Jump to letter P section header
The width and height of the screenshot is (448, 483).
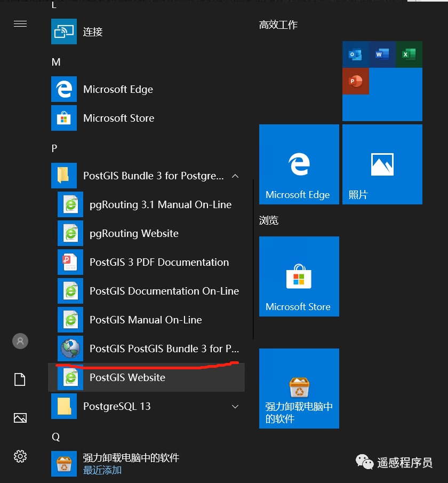(x=54, y=148)
